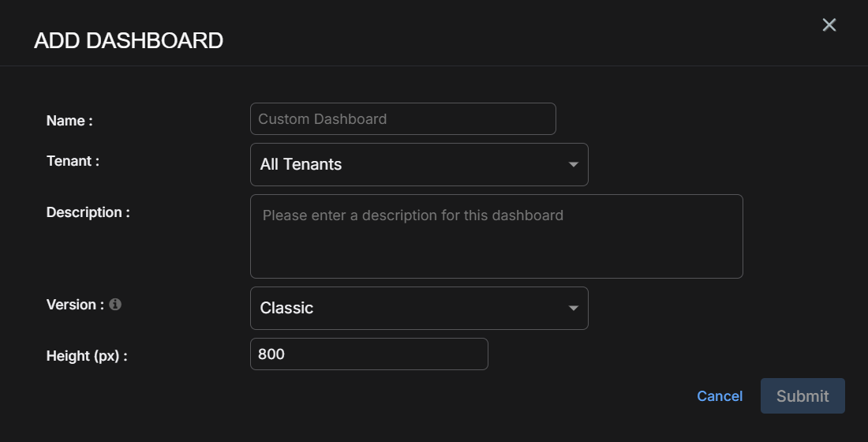The width and height of the screenshot is (868, 442).
Task: Expand the Tenant dropdown arrow
Action: (x=574, y=164)
